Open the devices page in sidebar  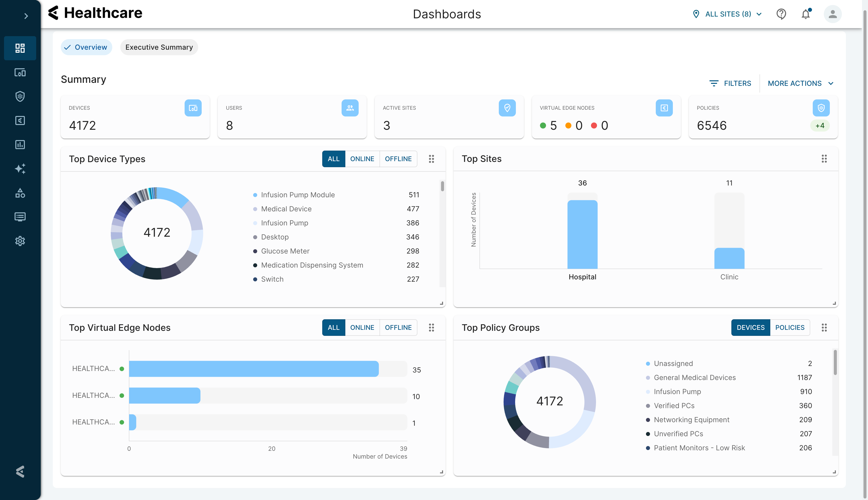tap(20, 73)
